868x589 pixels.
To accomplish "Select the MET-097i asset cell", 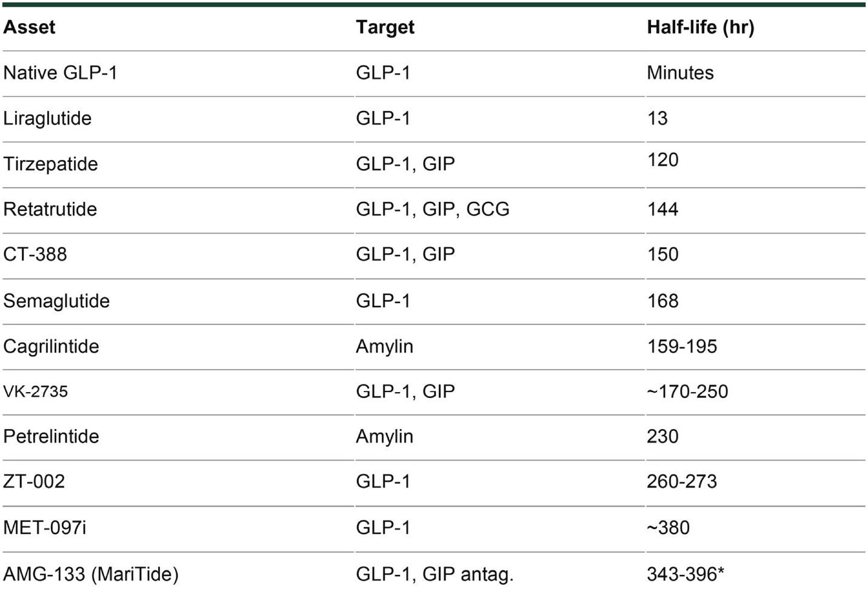I will [x=44, y=527].
